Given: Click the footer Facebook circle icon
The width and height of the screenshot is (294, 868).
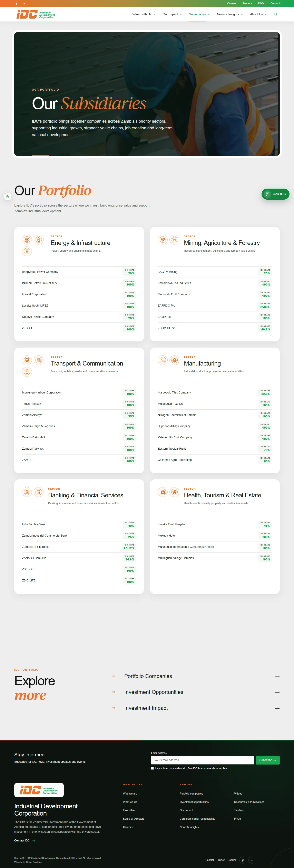Looking at the screenshot, I should point(243,860).
